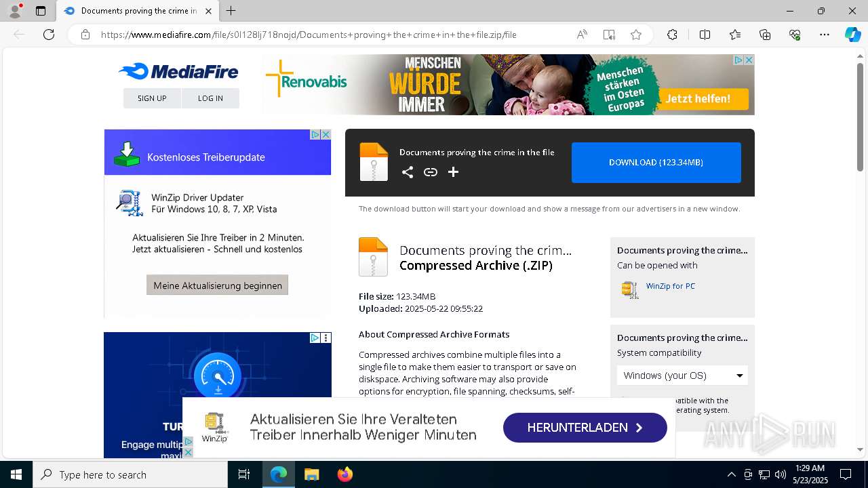Click DOWNLOAD (123.34MB) button
Screen dimensions: 868x488
(656, 163)
